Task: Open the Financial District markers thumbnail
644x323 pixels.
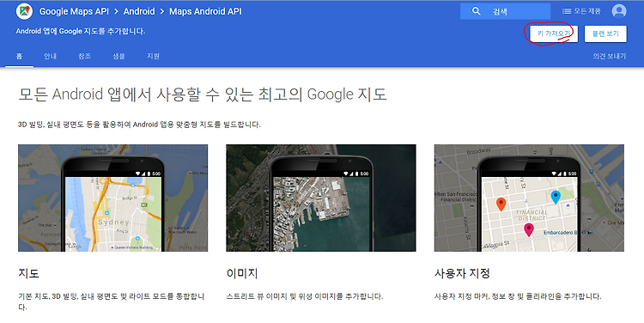Action: pos(529,198)
